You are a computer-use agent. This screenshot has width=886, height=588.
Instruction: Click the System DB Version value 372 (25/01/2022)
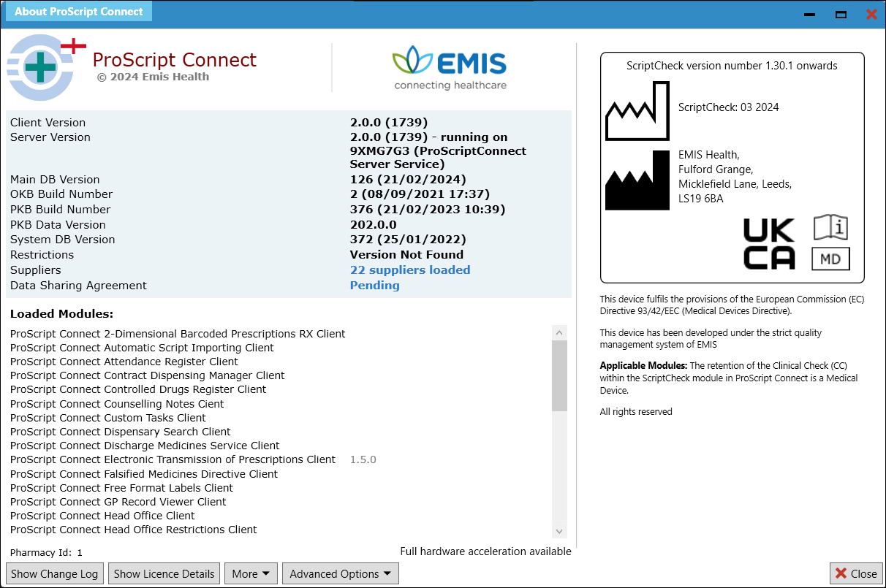click(x=408, y=240)
